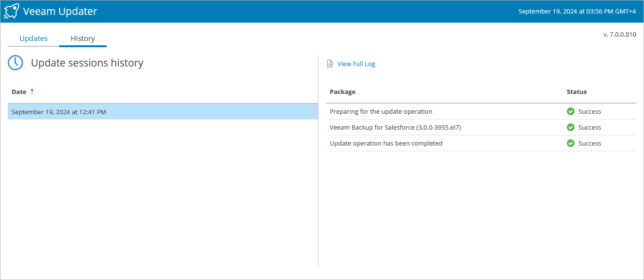The height and width of the screenshot is (280, 644).
Task: Click the version number v. 7.0.0.810
Action: pos(619,35)
